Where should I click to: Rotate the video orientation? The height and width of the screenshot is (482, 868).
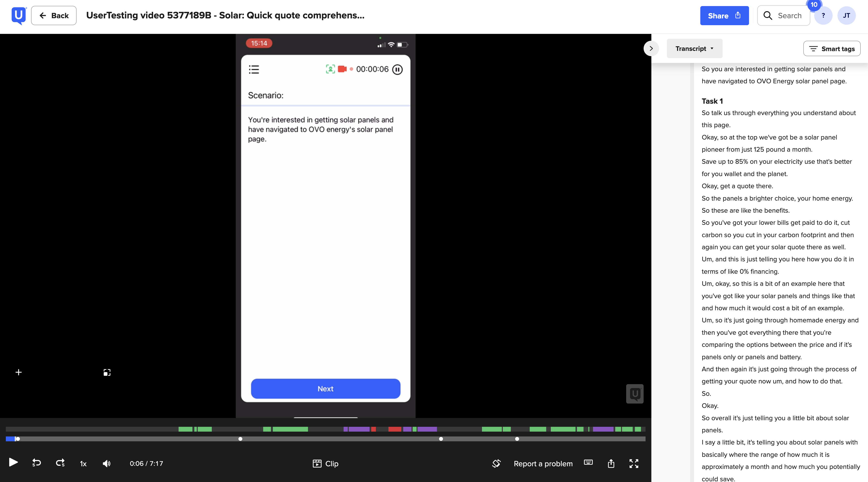(496, 464)
